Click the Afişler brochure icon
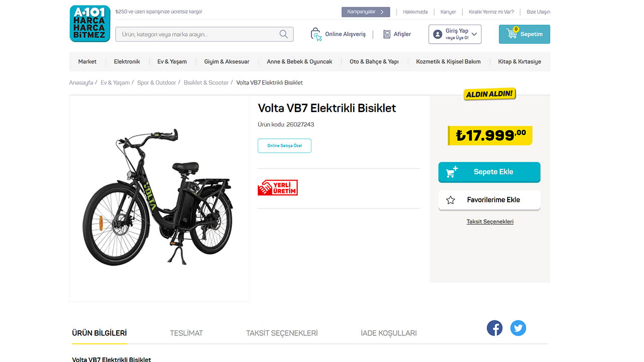 [387, 34]
